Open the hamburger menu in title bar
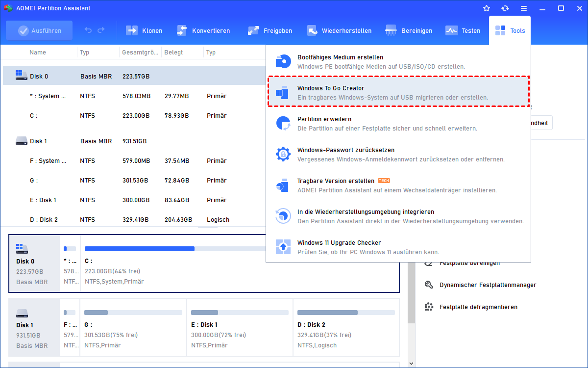This screenshot has width=588, height=368. [x=524, y=8]
